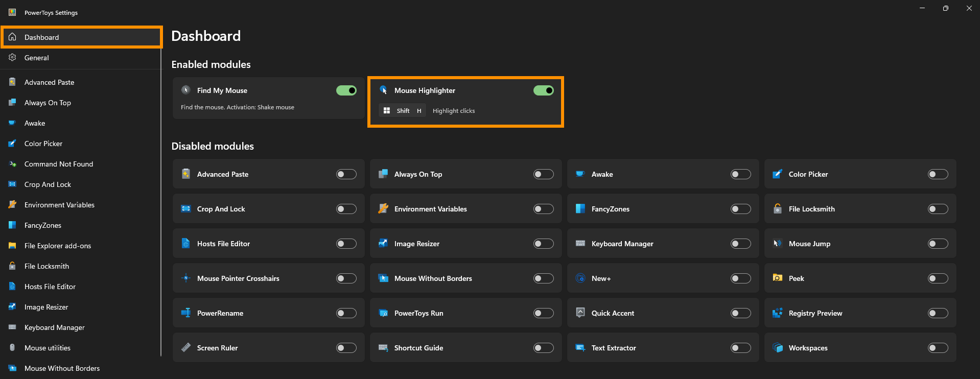Click the Keyboard Manager card icon
The image size is (980, 379).
(x=580, y=243)
